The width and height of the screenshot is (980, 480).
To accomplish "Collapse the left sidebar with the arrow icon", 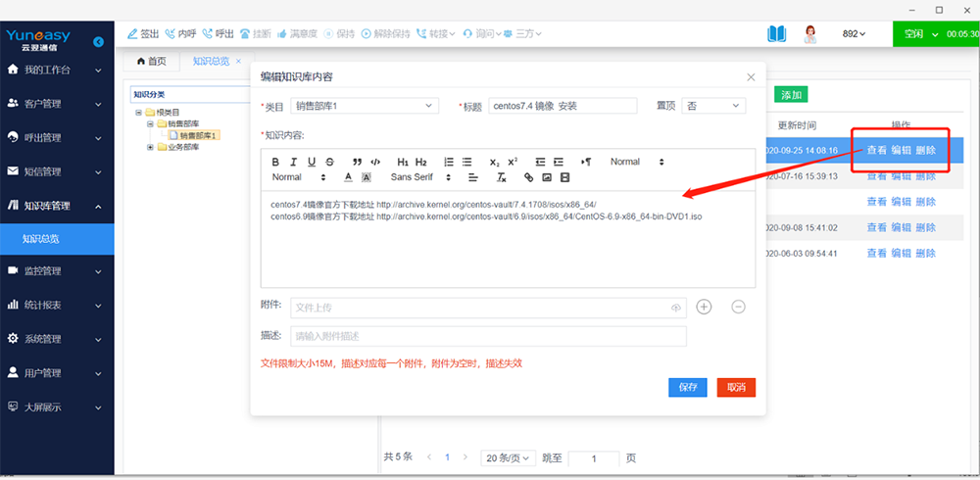I will (98, 42).
